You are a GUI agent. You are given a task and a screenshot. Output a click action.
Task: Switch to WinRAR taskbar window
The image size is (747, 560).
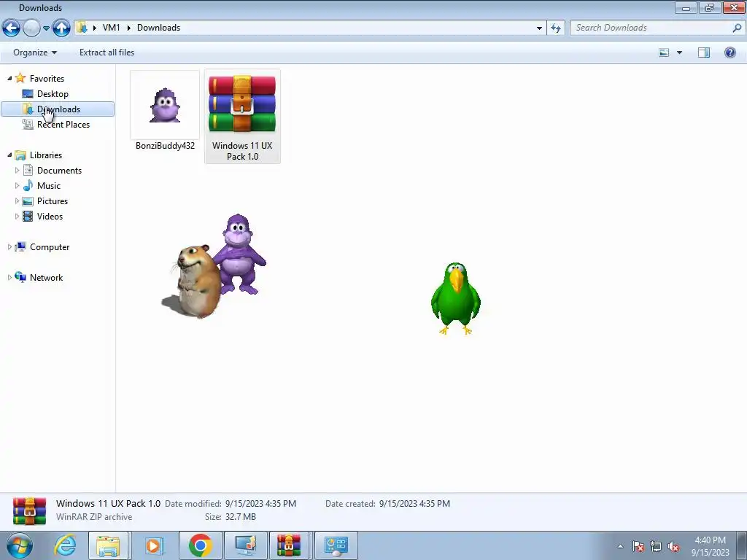click(289, 545)
